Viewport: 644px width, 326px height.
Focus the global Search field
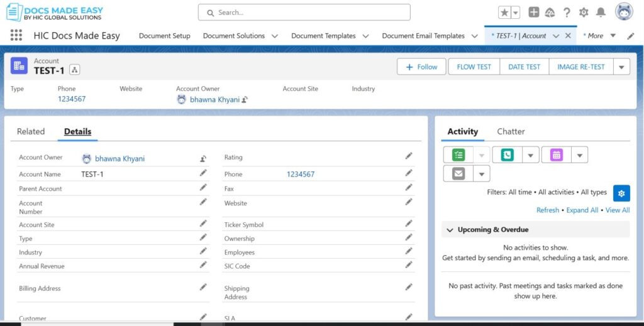(304, 13)
